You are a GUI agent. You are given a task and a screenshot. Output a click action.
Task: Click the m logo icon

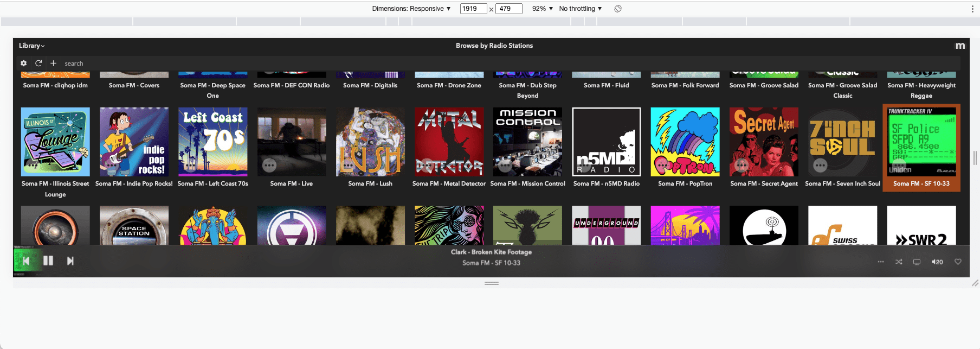pyautogui.click(x=960, y=46)
